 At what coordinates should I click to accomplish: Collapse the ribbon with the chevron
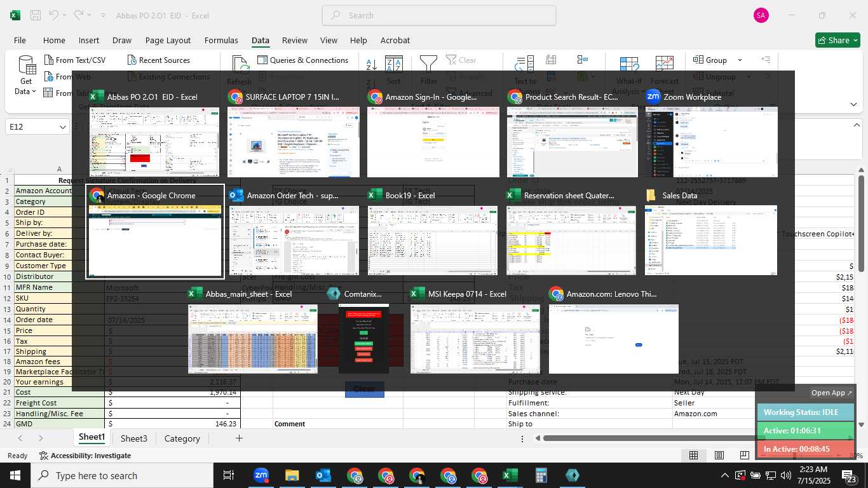tap(853, 104)
